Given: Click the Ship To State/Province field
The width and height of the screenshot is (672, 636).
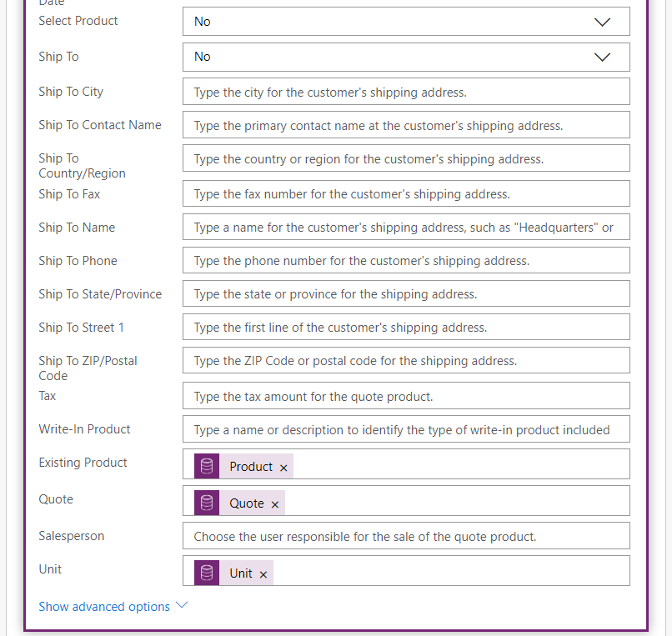Looking at the screenshot, I should 406,294.
